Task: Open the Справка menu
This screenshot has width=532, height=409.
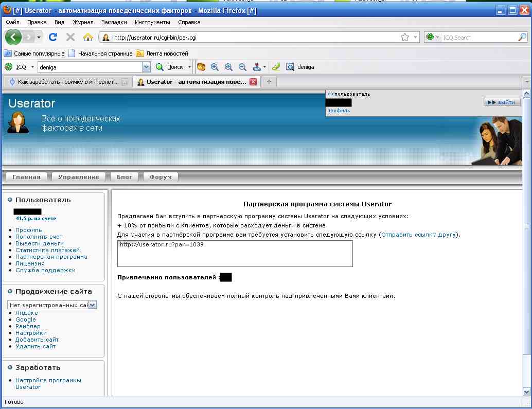Action: click(189, 23)
